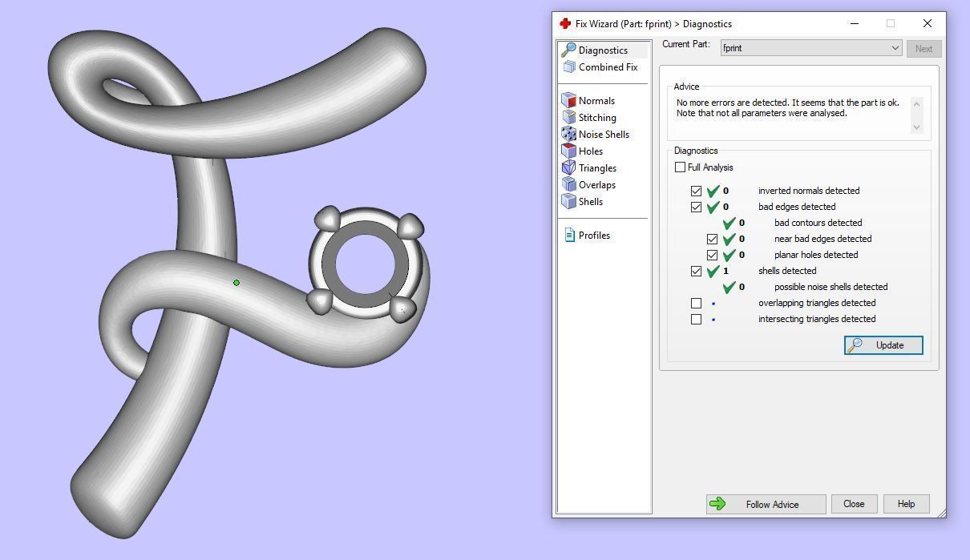Click the Stitching icon in sidebar
Image resolution: width=970 pixels, height=560 pixels.
tap(568, 117)
